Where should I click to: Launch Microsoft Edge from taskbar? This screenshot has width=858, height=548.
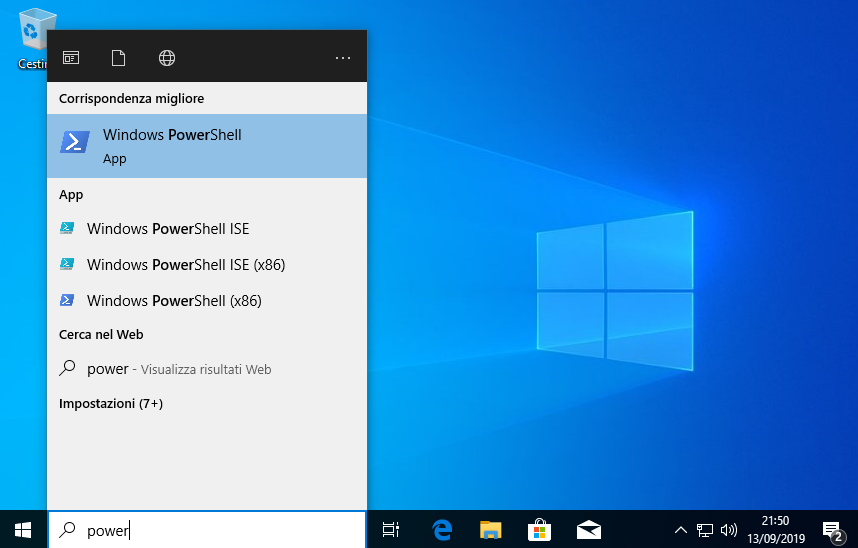click(x=442, y=529)
